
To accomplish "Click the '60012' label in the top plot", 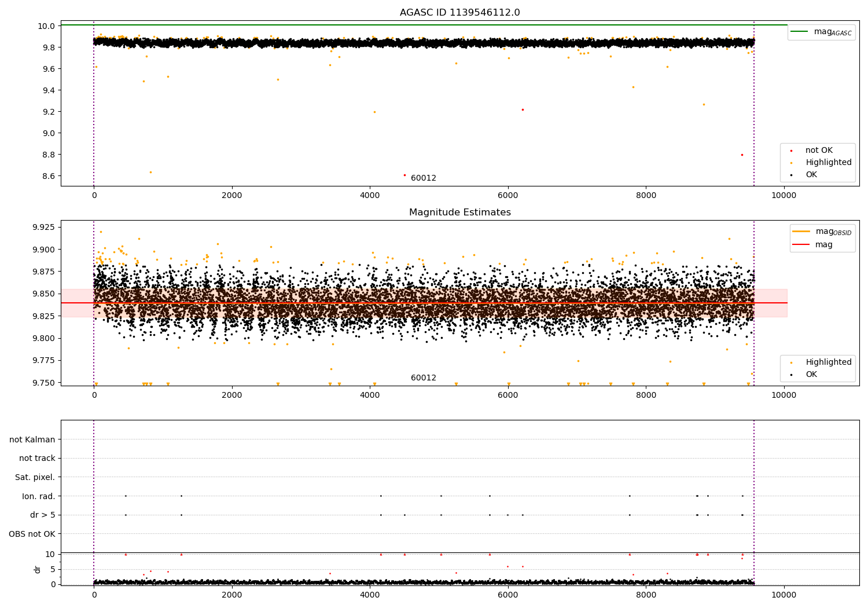I will pyautogui.click(x=424, y=178).
